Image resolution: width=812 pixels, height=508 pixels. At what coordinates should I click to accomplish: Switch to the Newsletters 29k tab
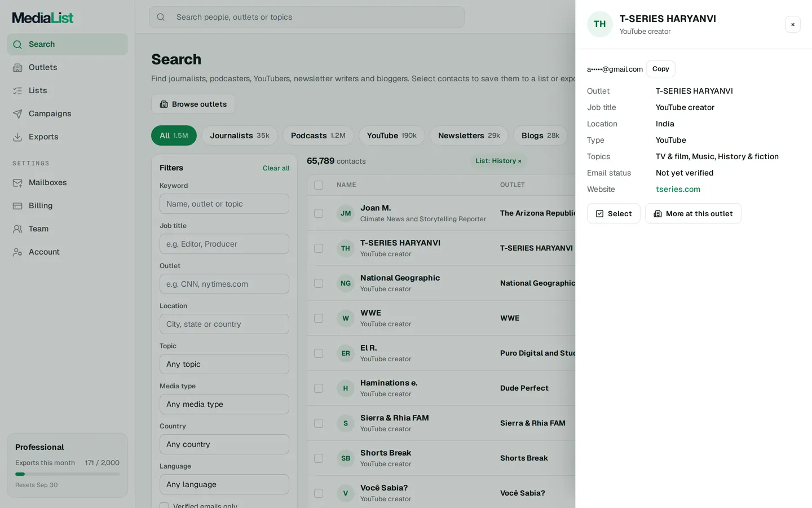(x=469, y=135)
